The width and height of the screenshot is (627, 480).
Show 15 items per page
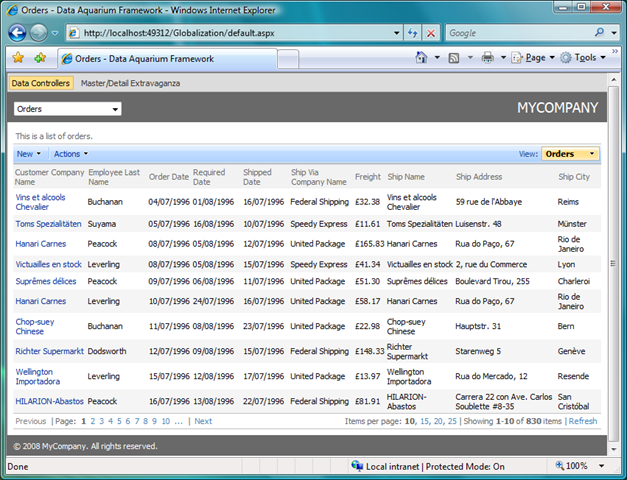(x=424, y=421)
